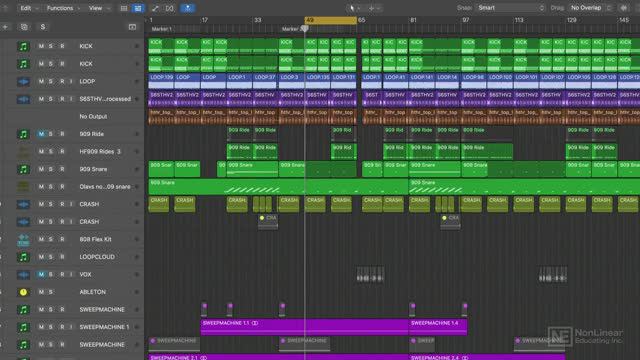
Task: Select the pointer tool icon
Action: click(352, 8)
